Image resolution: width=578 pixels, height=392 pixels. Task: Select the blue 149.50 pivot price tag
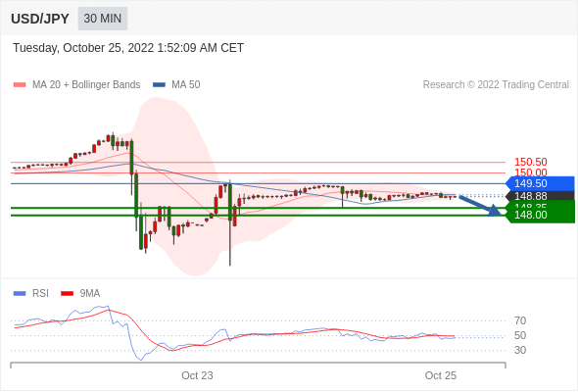540,183
